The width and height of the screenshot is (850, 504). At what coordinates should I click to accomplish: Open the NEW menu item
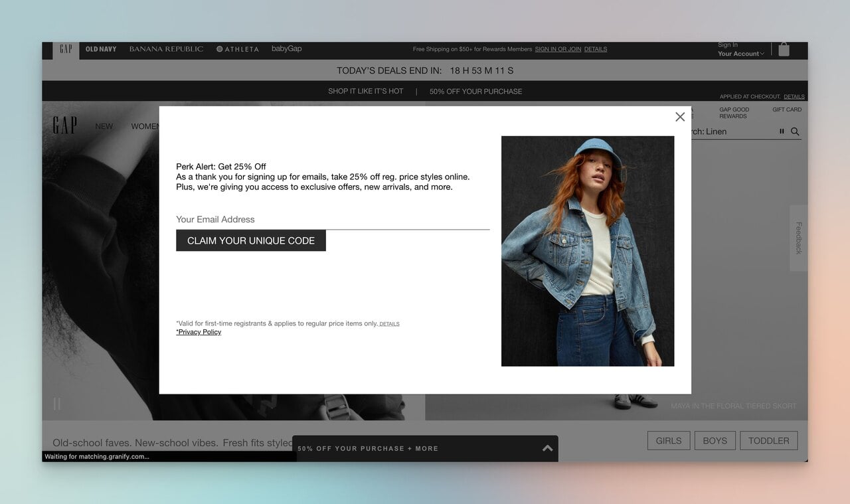click(104, 126)
